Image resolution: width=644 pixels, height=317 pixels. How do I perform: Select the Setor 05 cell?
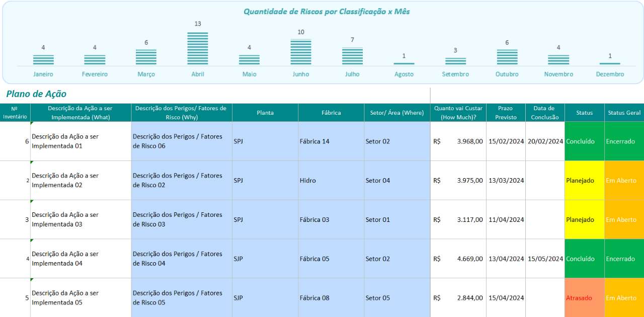(397, 298)
